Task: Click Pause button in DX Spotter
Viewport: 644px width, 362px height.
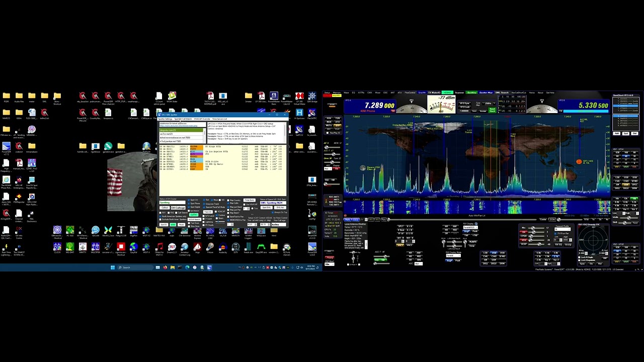Action: tap(182, 225)
